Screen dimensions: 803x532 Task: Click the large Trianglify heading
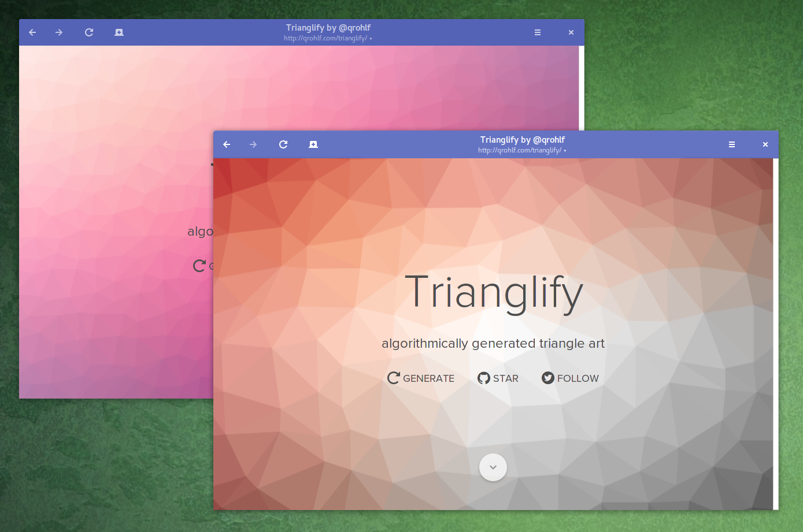[494, 293]
